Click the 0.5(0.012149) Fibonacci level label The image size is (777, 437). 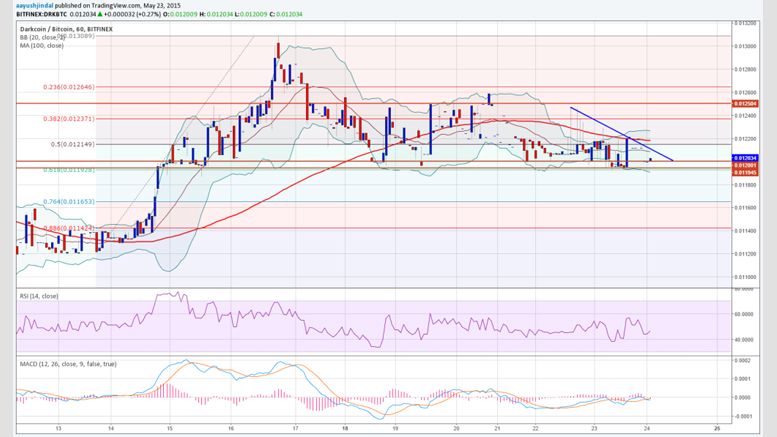(x=73, y=145)
